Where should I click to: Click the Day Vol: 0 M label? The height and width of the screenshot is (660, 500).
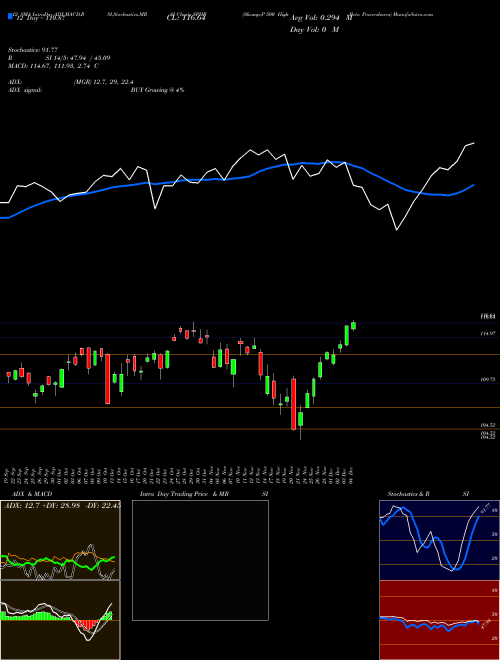[314, 30]
